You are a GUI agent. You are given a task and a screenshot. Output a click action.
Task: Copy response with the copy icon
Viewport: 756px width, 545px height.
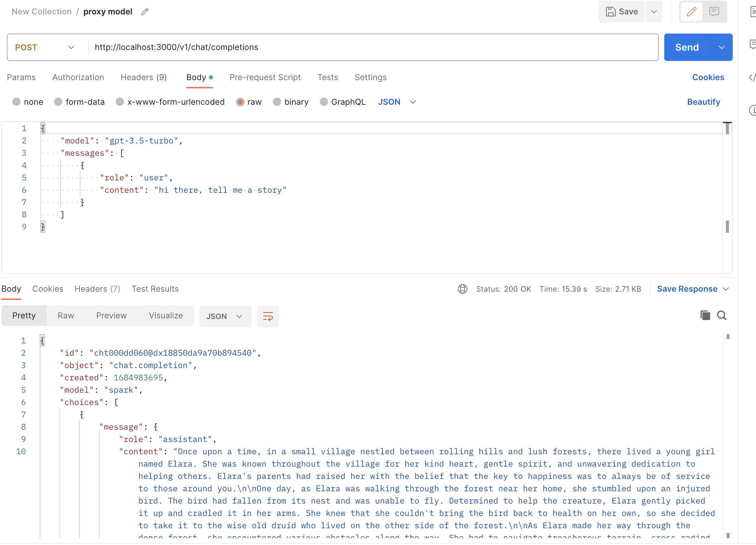tap(705, 315)
